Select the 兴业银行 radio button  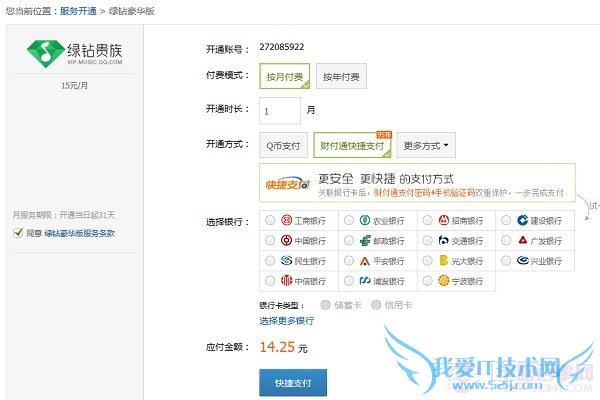point(506,260)
